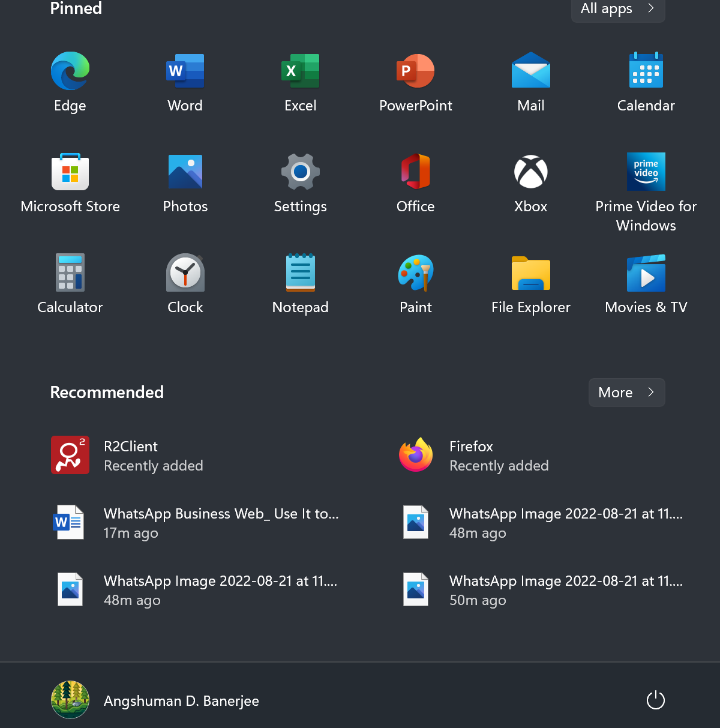
Task: Open Movies & TV app
Action: [x=646, y=272]
